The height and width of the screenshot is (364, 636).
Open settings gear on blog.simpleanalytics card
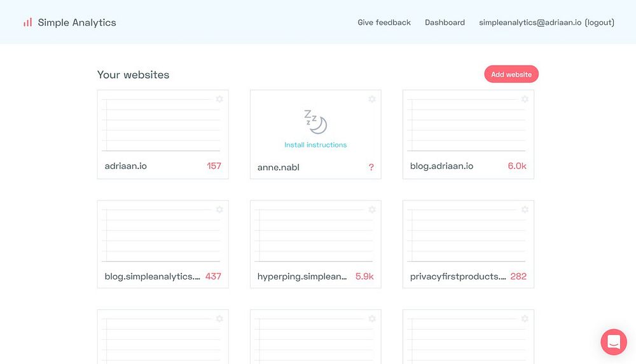[x=219, y=209]
